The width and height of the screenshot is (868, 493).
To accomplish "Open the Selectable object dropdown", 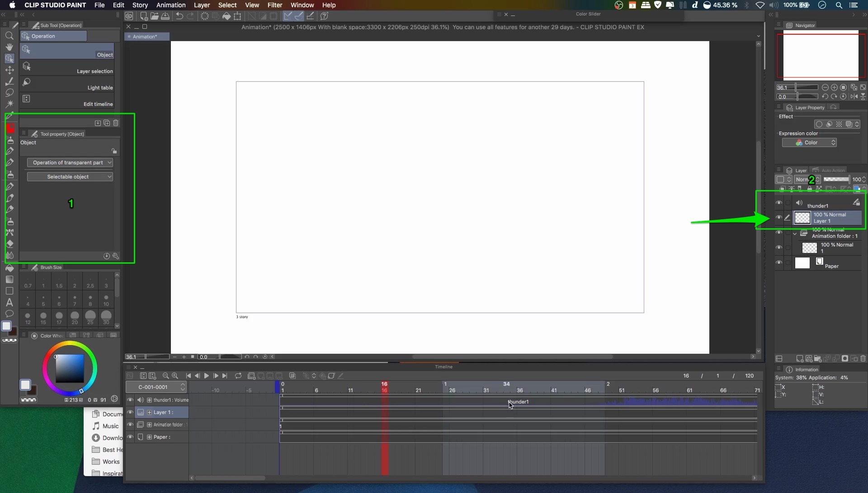I will coord(70,177).
